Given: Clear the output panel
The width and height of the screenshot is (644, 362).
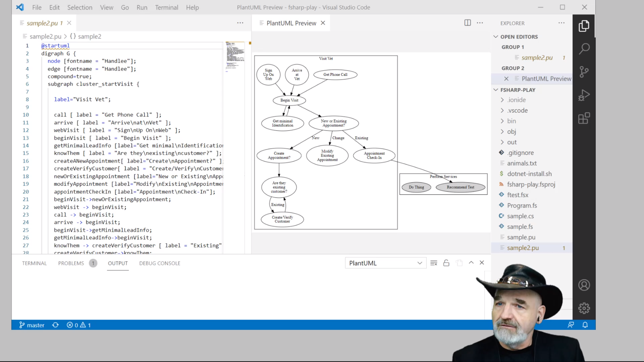Looking at the screenshot, I should tap(434, 263).
